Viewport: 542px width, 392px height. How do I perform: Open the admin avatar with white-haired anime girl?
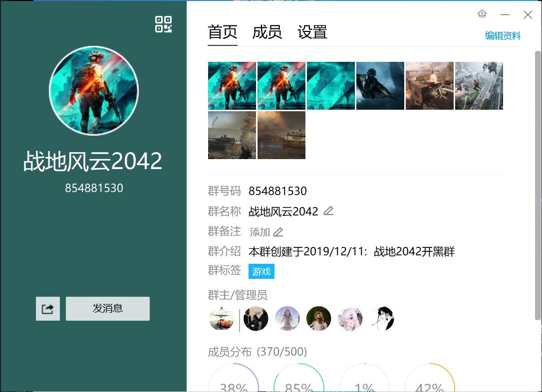[x=350, y=318]
